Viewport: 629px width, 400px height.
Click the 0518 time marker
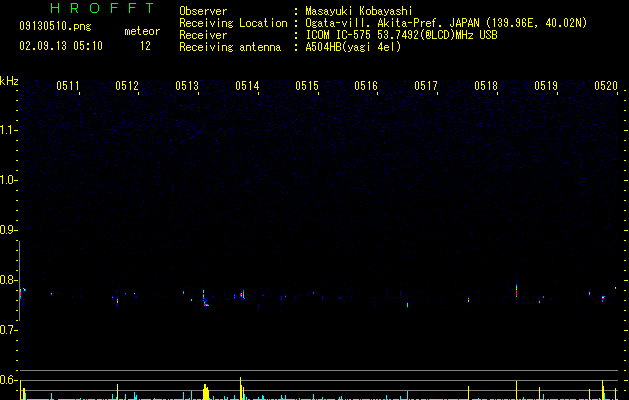486,85
